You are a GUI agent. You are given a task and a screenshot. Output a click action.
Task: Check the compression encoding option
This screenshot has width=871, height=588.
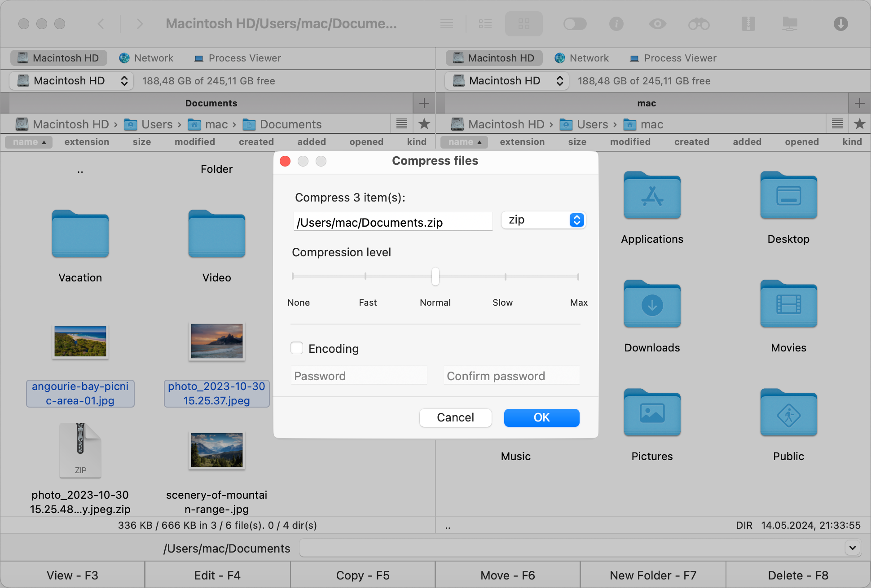(x=297, y=348)
